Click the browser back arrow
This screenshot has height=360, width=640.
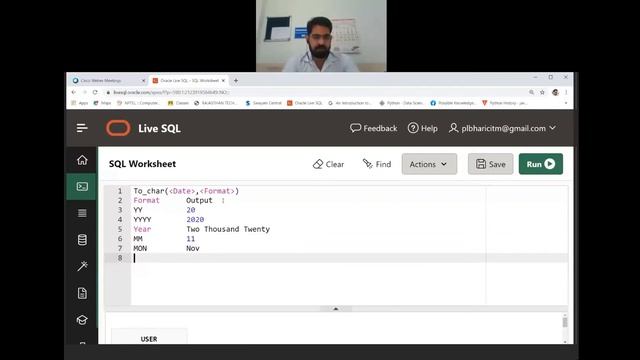(74, 93)
